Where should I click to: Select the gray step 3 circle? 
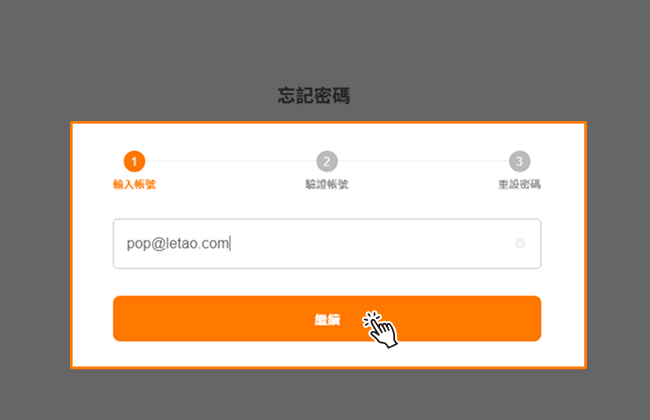[520, 161]
